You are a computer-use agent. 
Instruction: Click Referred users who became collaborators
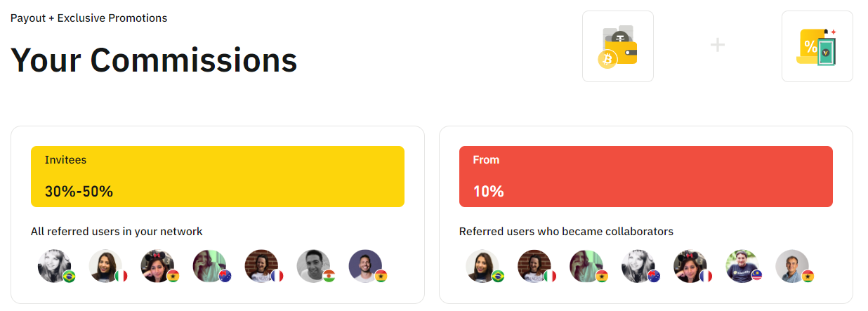566,232
